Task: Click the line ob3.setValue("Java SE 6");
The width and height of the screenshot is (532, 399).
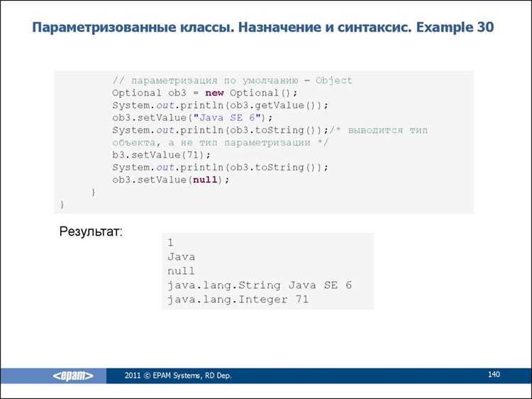Action: click(x=192, y=117)
